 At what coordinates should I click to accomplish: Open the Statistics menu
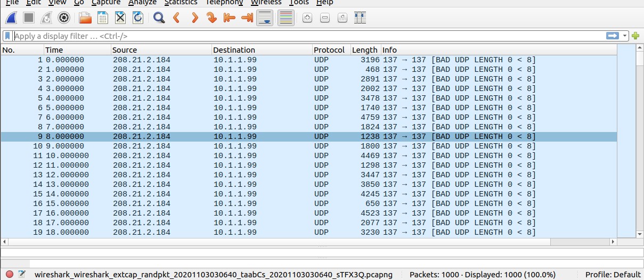[x=181, y=3]
